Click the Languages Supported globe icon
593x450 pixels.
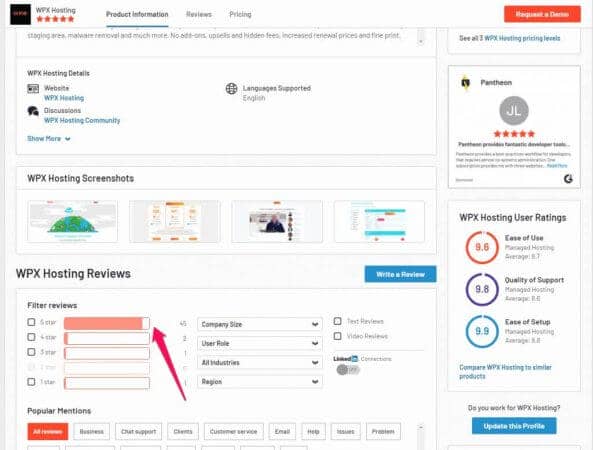tap(231, 88)
